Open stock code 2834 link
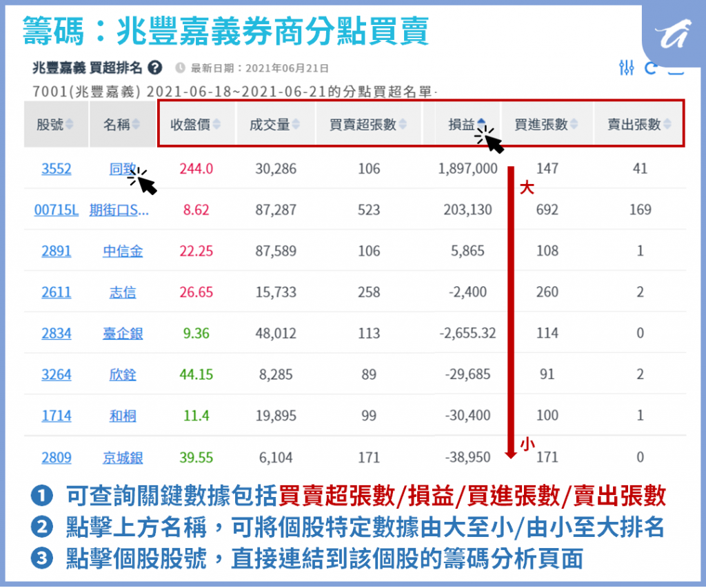The image size is (706, 588). [x=57, y=333]
